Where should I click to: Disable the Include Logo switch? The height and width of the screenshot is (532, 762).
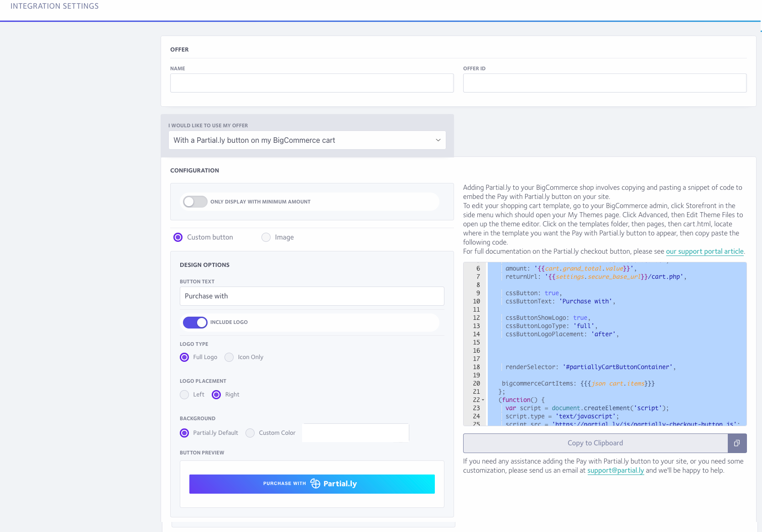tap(195, 322)
